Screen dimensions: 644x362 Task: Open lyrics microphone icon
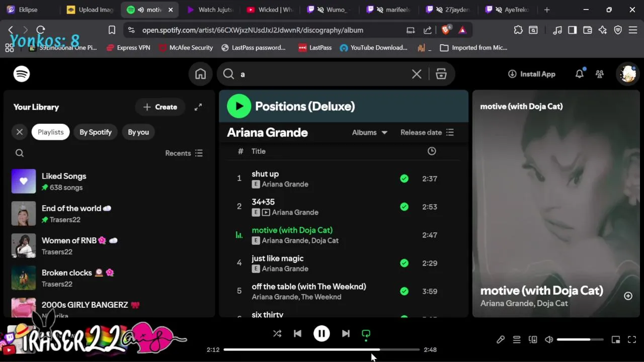[501, 340]
